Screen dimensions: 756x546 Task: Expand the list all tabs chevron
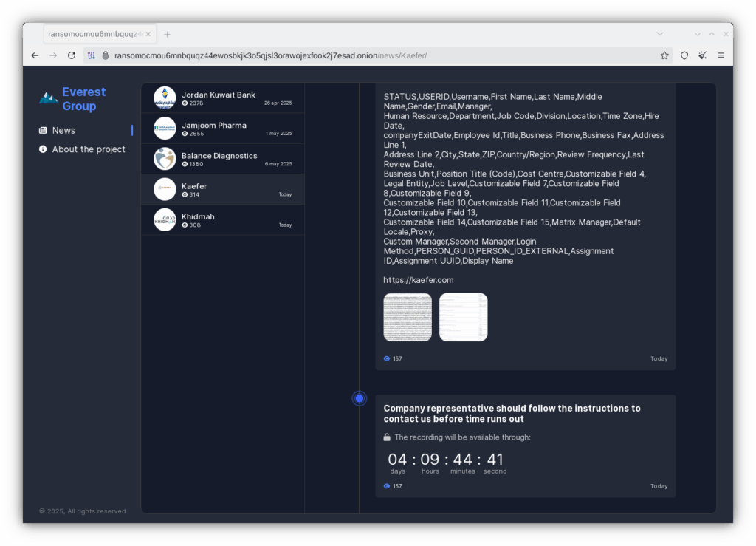pos(659,34)
